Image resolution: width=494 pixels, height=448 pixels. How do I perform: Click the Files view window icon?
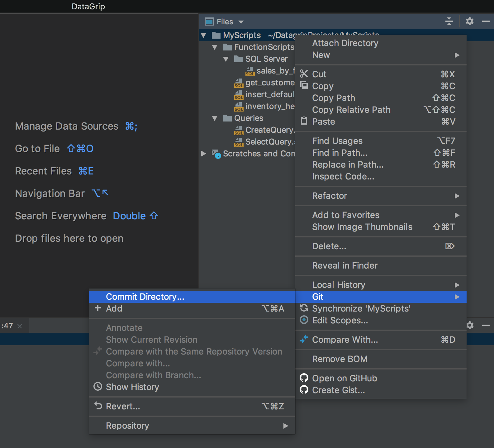click(209, 21)
